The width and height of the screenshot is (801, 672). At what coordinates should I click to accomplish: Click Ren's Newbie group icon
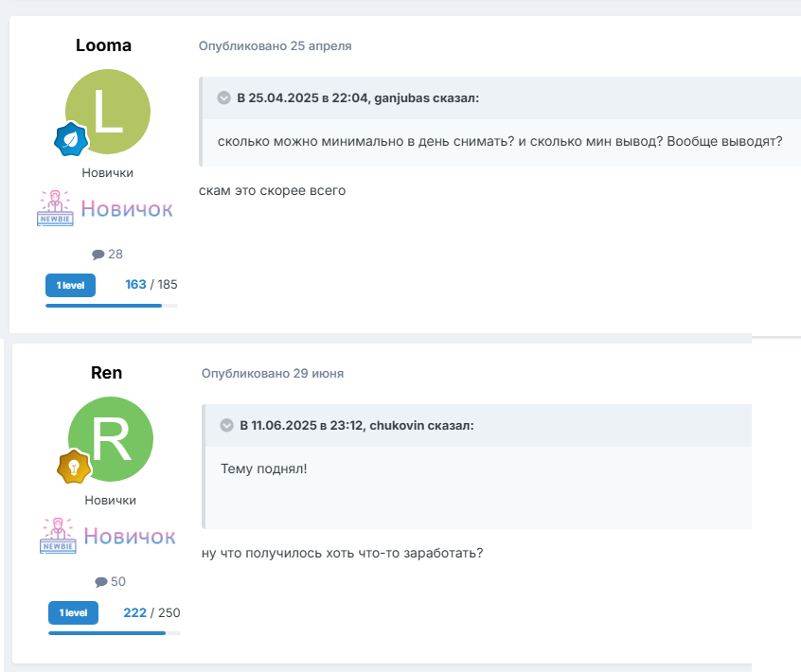tap(58, 536)
